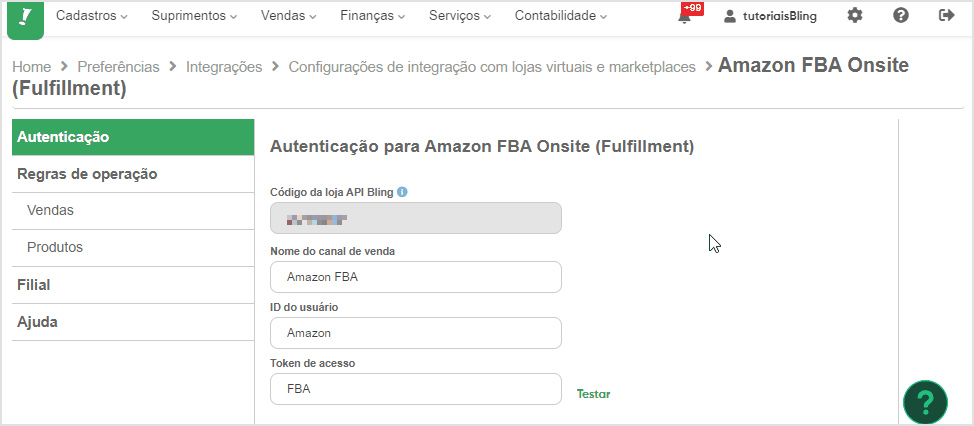974x426 pixels.
Task: Open settings gear icon in top bar
Action: 855,16
